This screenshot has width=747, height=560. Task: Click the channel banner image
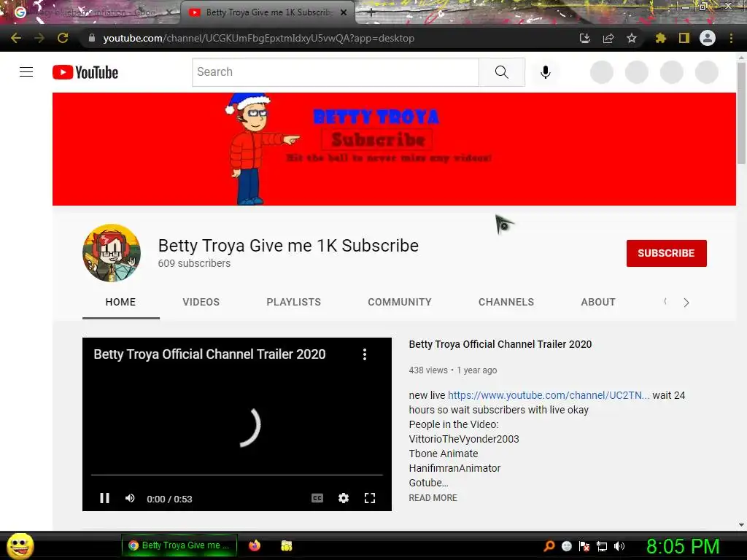click(x=394, y=149)
